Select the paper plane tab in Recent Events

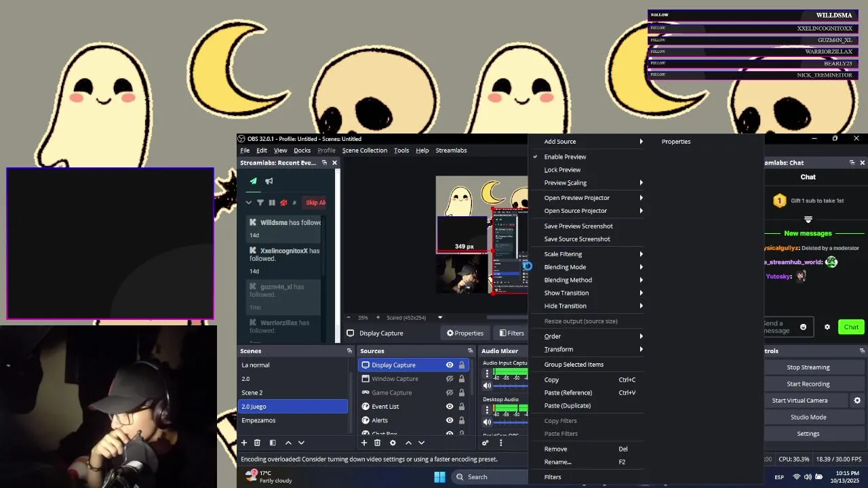[254, 181]
